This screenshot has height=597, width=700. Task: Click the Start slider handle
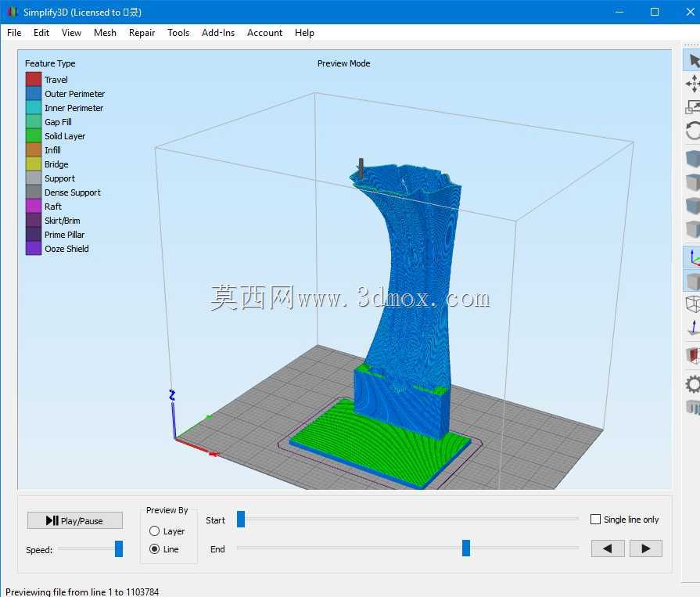[241, 520]
